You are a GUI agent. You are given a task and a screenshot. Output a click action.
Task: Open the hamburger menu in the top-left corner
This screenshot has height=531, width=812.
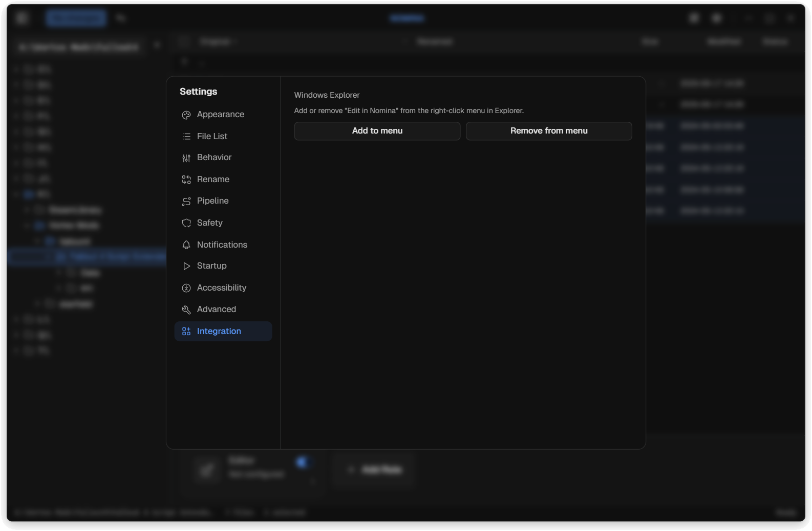[22, 18]
